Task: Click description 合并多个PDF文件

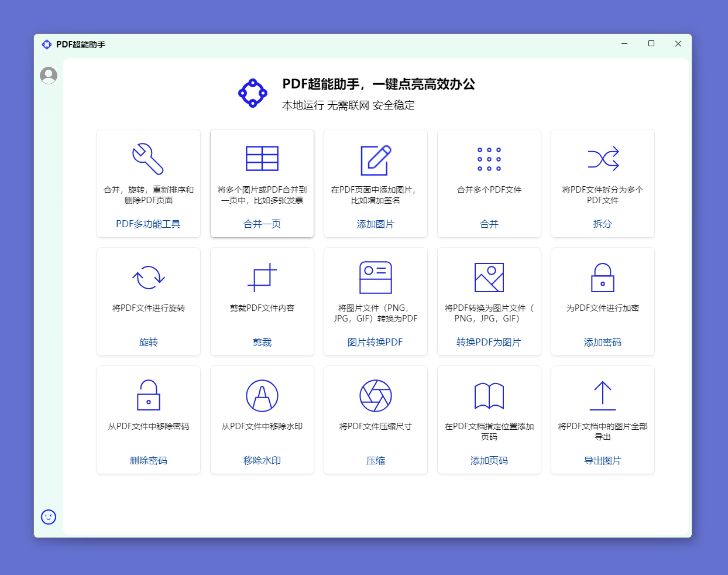Action: coord(489,190)
